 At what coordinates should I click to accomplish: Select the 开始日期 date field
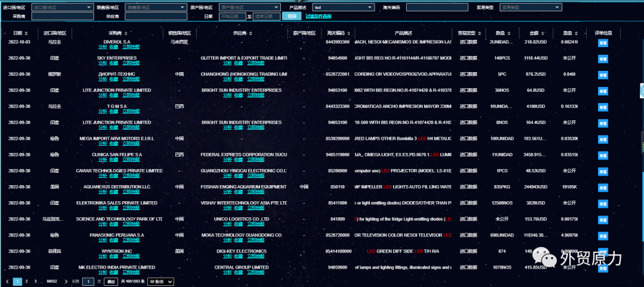(233, 17)
